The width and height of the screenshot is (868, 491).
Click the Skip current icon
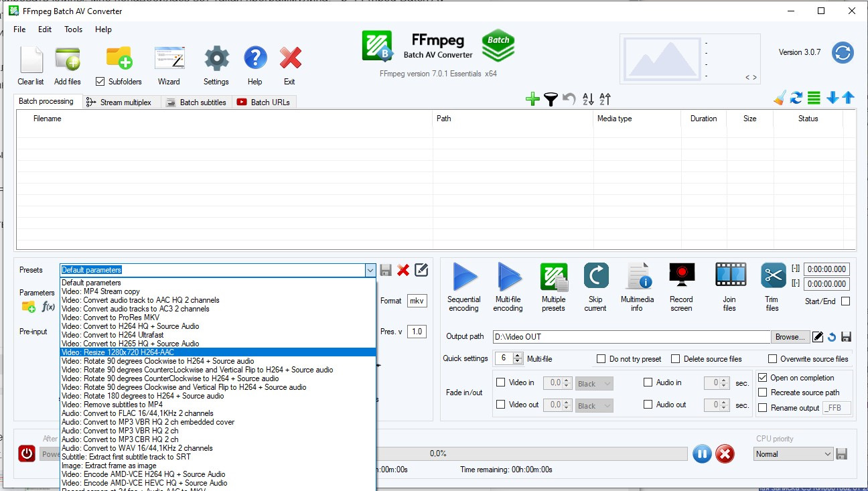[595, 275]
